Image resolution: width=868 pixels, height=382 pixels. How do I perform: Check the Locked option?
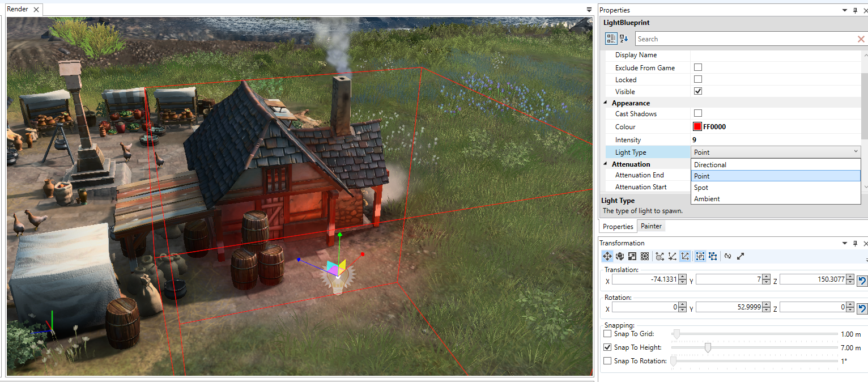(698, 79)
